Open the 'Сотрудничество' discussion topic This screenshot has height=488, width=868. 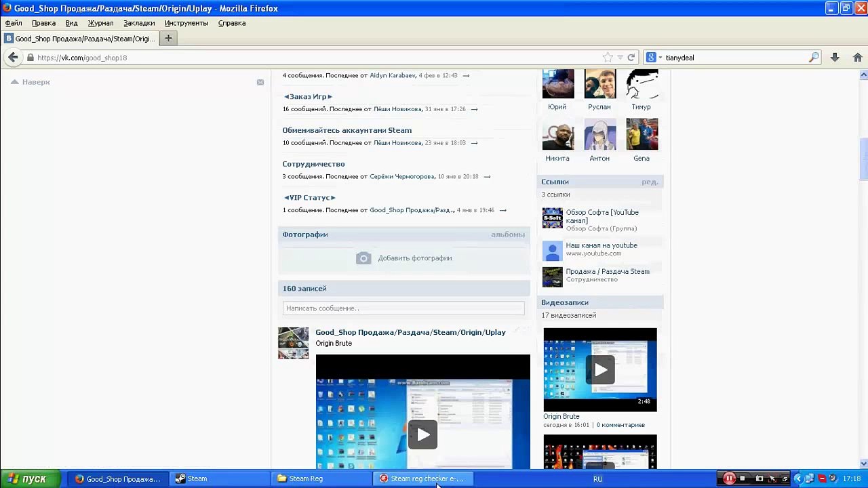314,164
